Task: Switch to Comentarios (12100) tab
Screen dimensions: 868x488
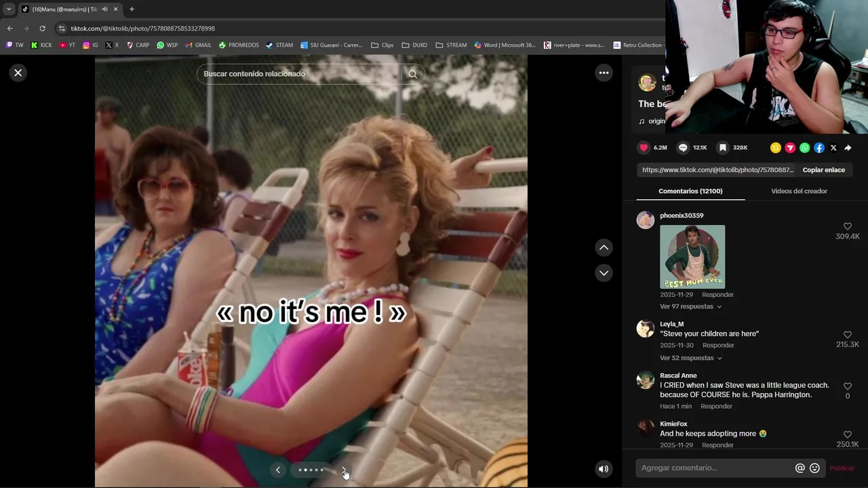Action: point(690,191)
